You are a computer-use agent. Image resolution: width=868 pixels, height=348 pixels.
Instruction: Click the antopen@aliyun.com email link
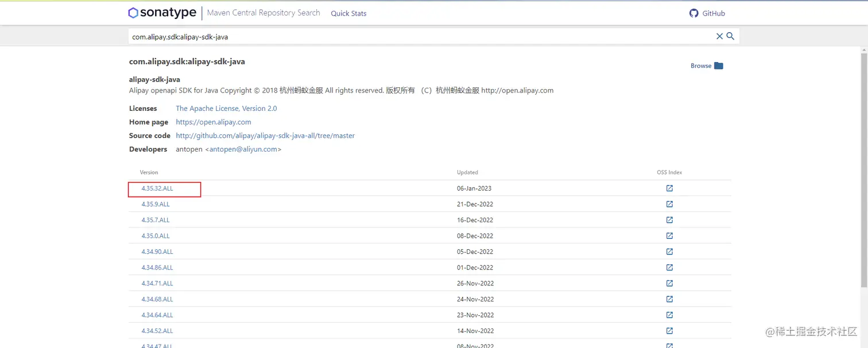[x=243, y=149]
